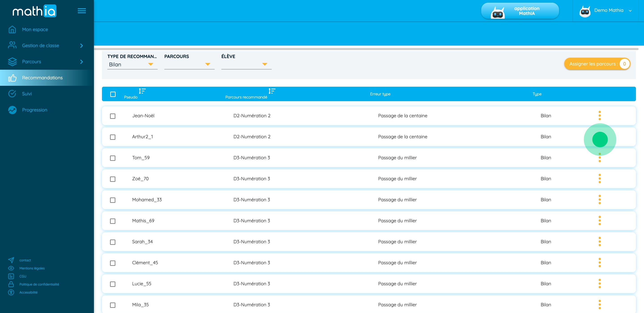
Task: Click the Pseudo column sort icon
Action: tap(142, 91)
